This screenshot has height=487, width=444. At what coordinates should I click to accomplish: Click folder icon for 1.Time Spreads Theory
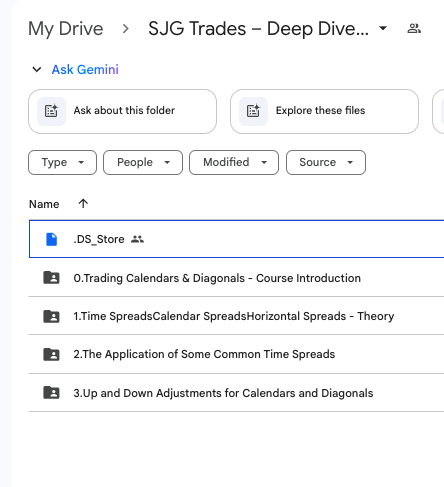tap(51, 316)
